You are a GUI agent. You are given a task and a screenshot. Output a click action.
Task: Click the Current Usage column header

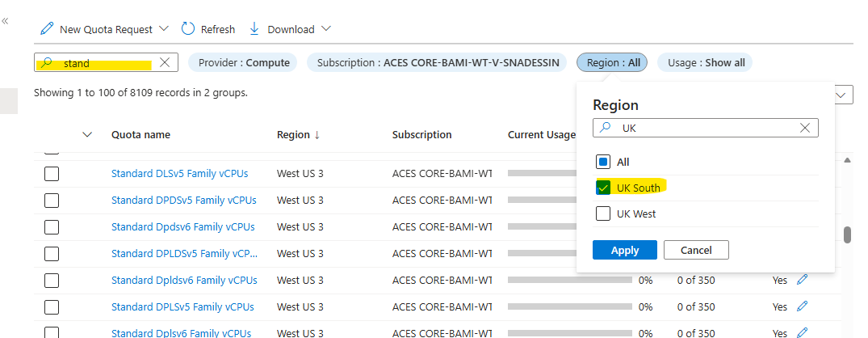(542, 135)
